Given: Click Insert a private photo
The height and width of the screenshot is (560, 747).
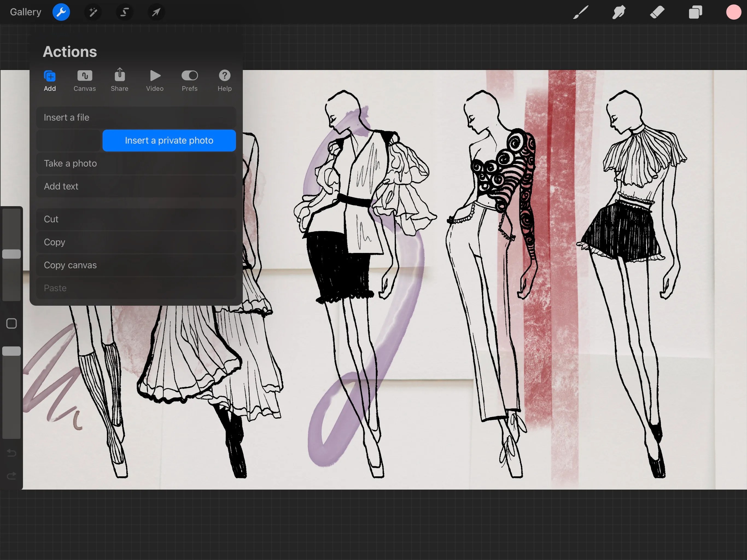Looking at the screenshot, I should [169, 140].
